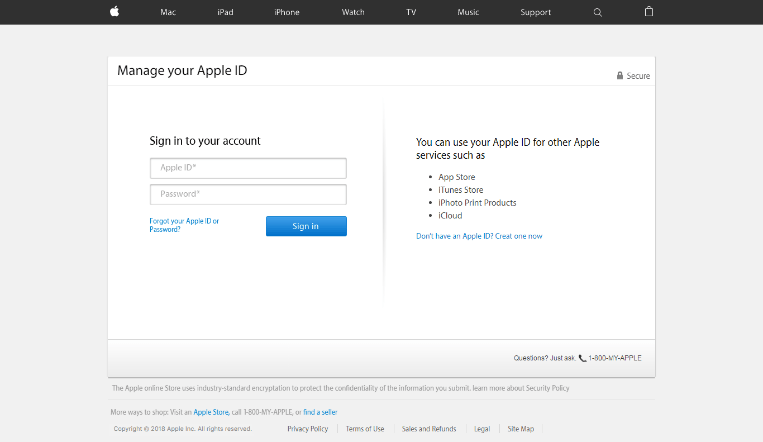Image resolution: width=763 pixels, height=442 pixels.
Task: Click the Manage your Apple ID heading
Action: pyautogui.click(x=182, y=71)
